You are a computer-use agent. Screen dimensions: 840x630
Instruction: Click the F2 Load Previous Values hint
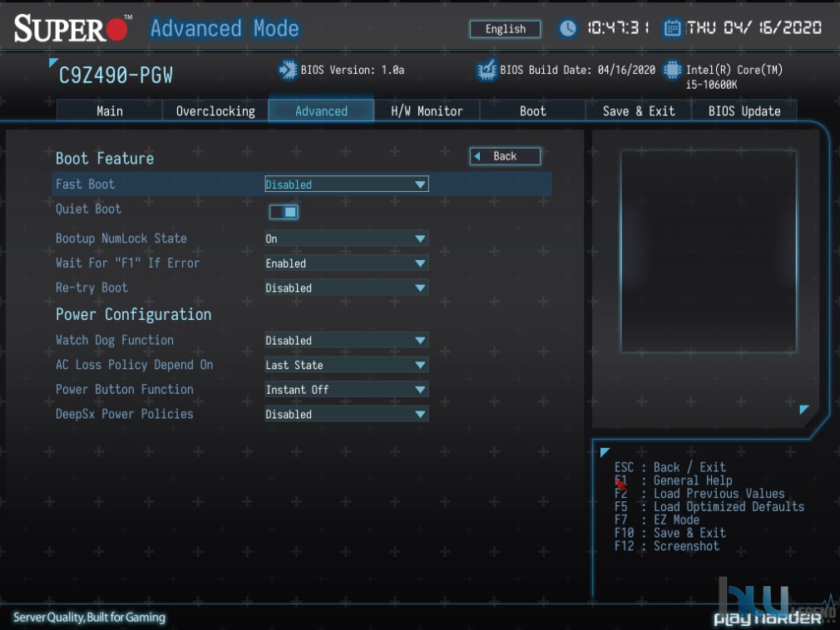[x=699, y=494]
